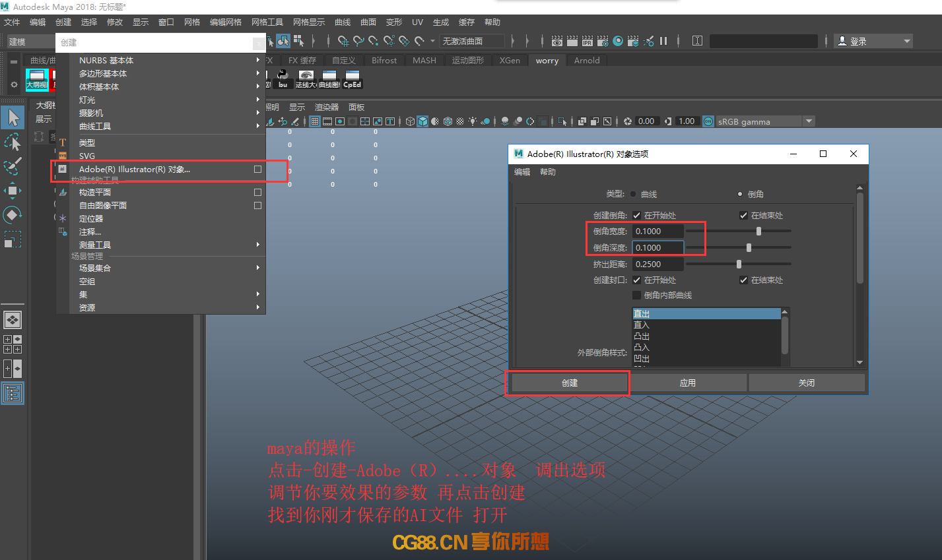This screenshot has width=942, height=560.
Task: Click the 挤出距离 value field
Action: click(x=658, y=264)
